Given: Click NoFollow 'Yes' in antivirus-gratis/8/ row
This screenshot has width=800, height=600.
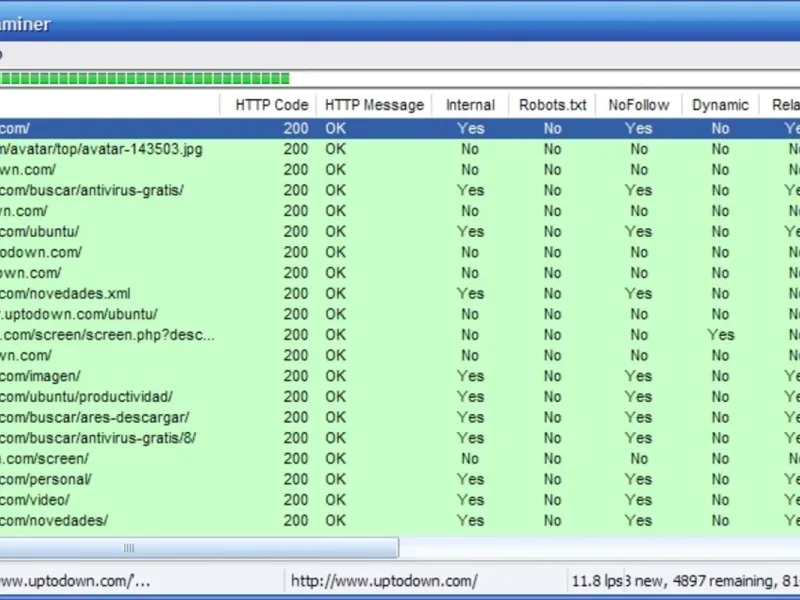Looking at the screenshot, I should tap(639, 438).
